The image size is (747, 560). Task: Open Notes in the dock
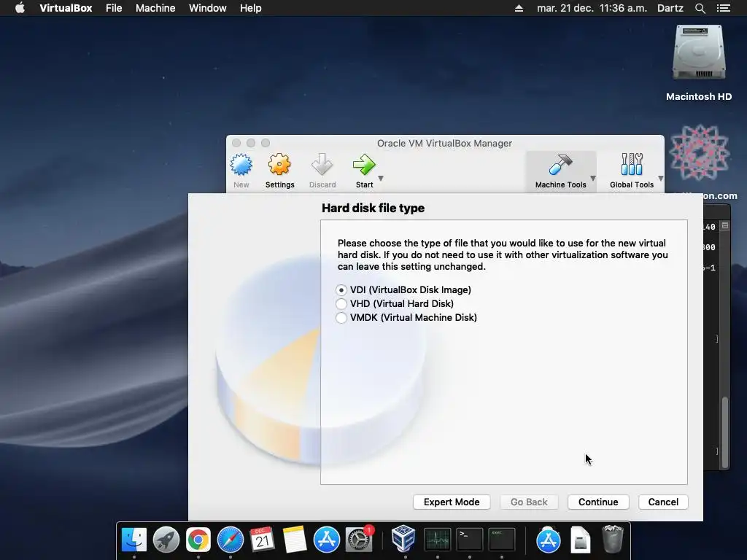(x=295, y=540)
